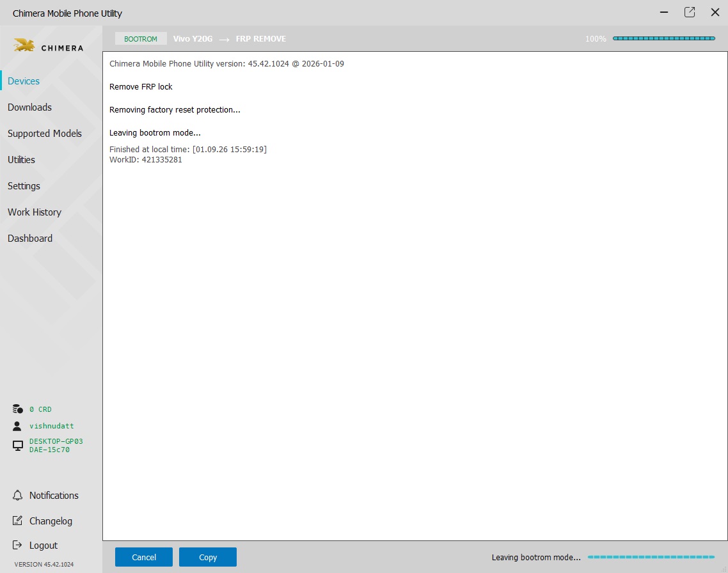The height and width of the screenshot is (573, 728).
Task: Open Settings in the sidebar
Action: point(24,186)
